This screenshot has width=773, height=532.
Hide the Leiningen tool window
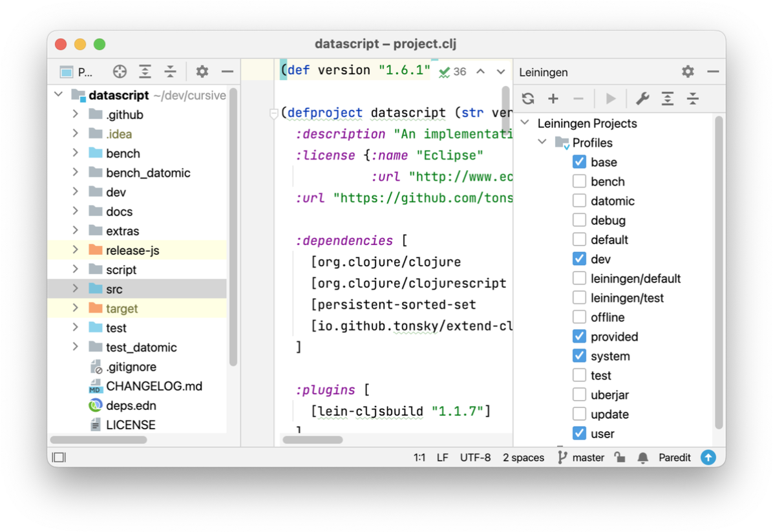pyautogui.click(x=713, y=72)
